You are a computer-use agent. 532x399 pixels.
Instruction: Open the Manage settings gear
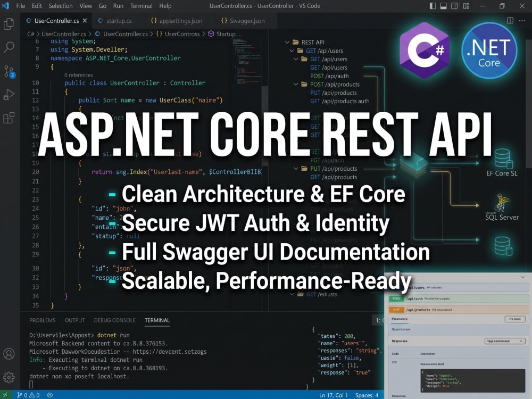pos(9,377)
